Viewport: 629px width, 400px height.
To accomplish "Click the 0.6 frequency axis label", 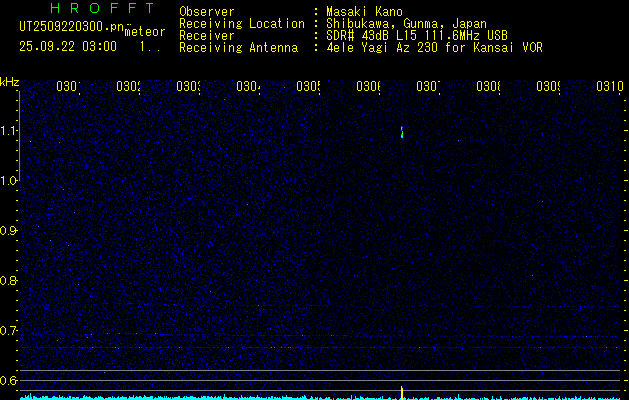I will click(x=8, y=380).
